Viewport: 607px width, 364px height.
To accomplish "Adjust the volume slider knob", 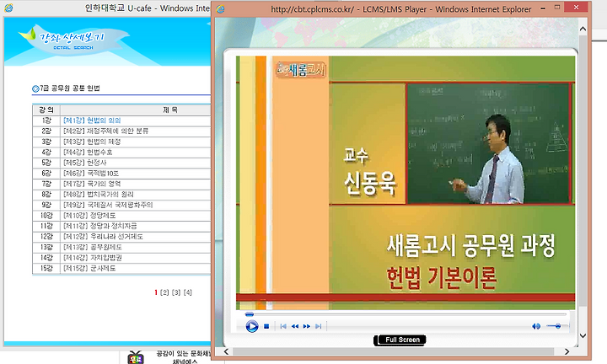I will click(x=558, y=326).
